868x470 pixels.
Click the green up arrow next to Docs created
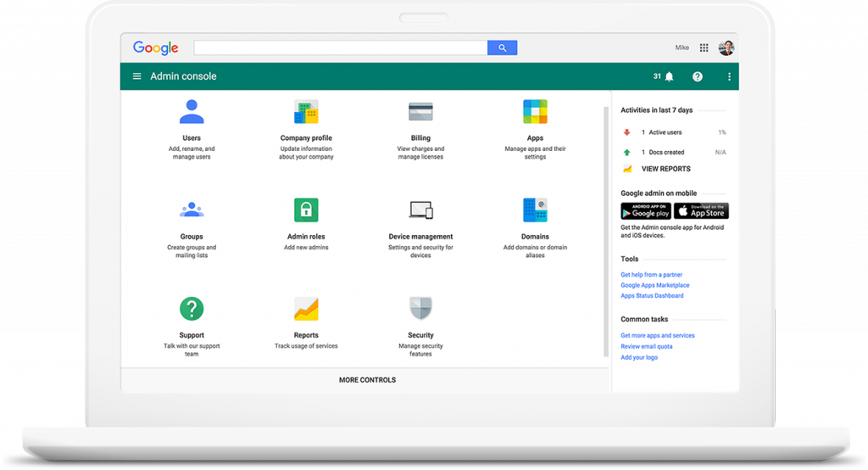626,152
